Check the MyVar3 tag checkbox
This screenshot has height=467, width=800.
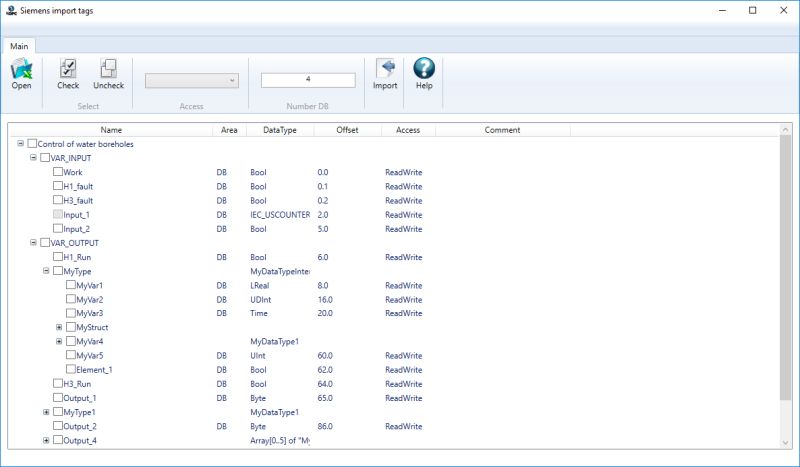pyautogui.click(x=70, y=313)
